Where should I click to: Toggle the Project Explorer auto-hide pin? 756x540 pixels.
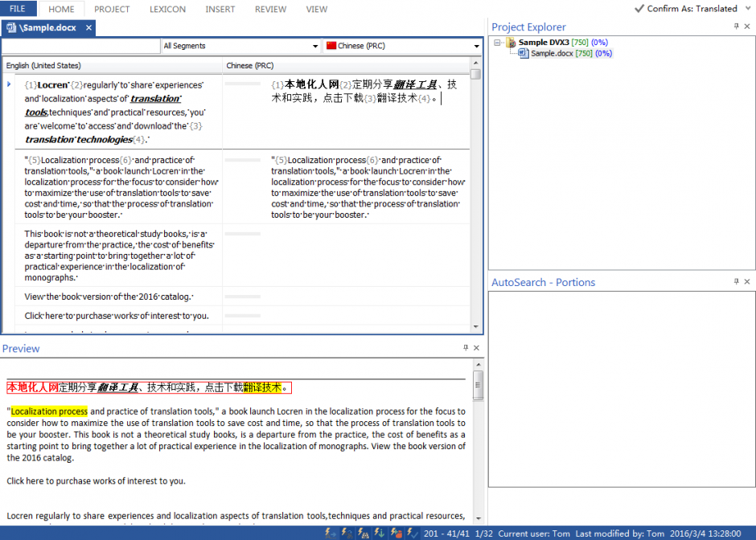pyautogui.click(x=735, y=27)
